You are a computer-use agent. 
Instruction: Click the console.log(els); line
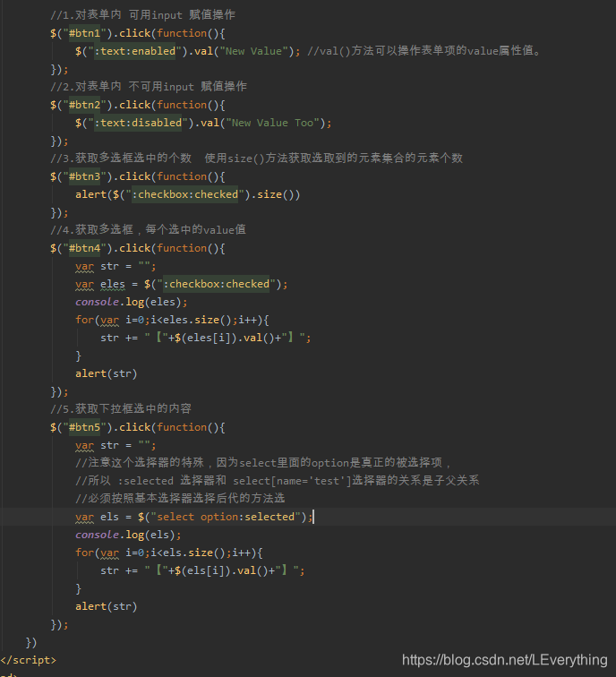pyautogui.click(x=128, y=535)
